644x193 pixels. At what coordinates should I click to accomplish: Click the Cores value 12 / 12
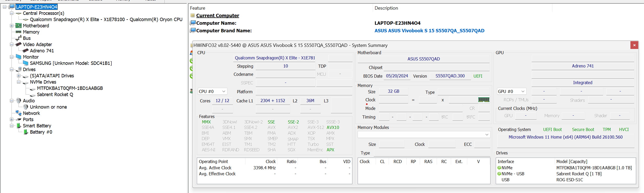click(222, 101)
